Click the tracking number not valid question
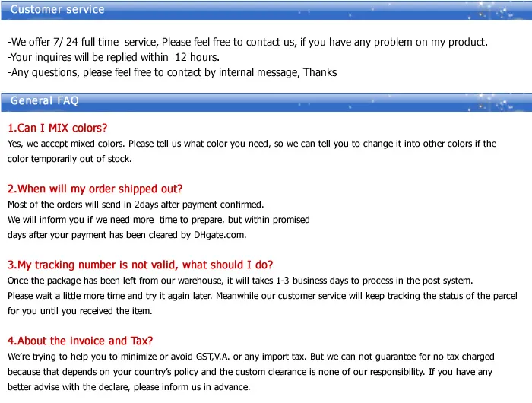This screenshot has width=532, height=403. click(140, 265)
